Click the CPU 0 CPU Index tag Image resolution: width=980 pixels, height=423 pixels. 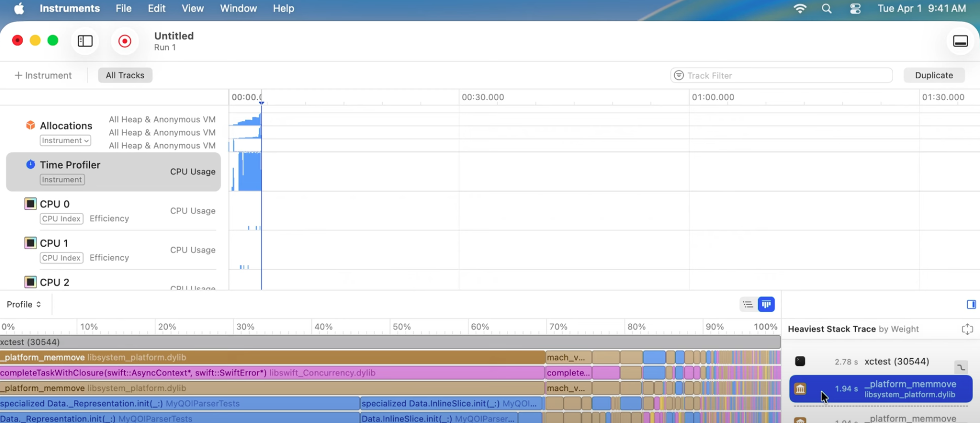point(62,219)
